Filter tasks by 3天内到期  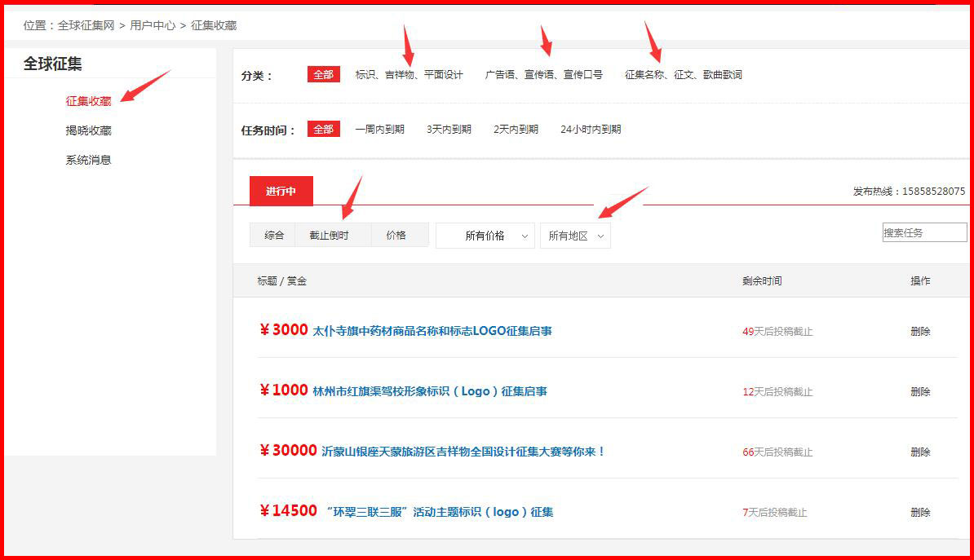point(449,129)
